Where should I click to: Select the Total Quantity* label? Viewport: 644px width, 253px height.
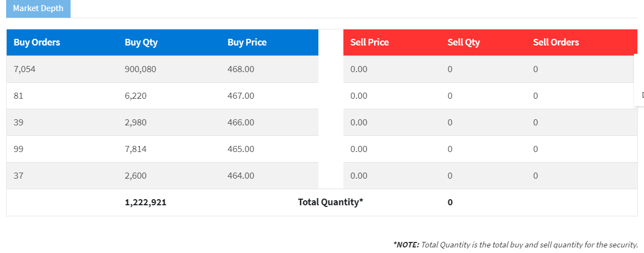pyautogui.click(x=331, y=202)
